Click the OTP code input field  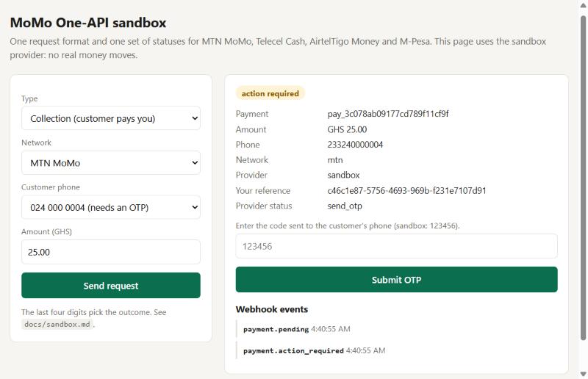coord(396,246)
